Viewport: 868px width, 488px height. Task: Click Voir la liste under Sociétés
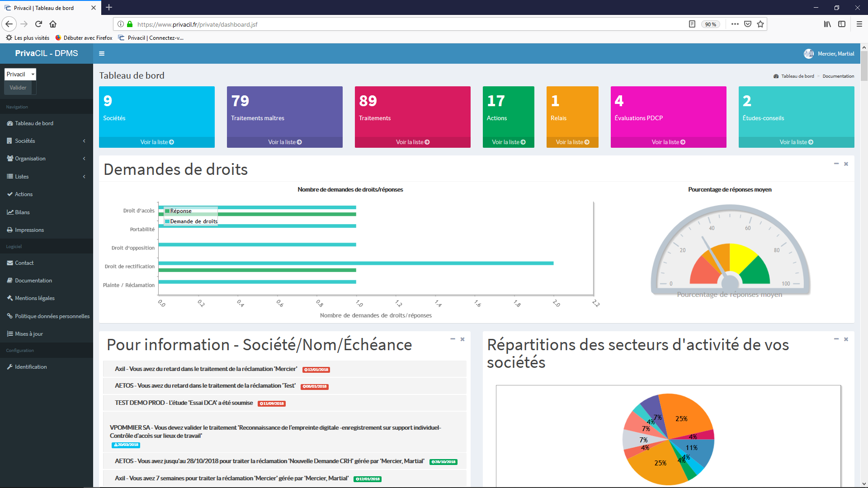pos(157,142)
